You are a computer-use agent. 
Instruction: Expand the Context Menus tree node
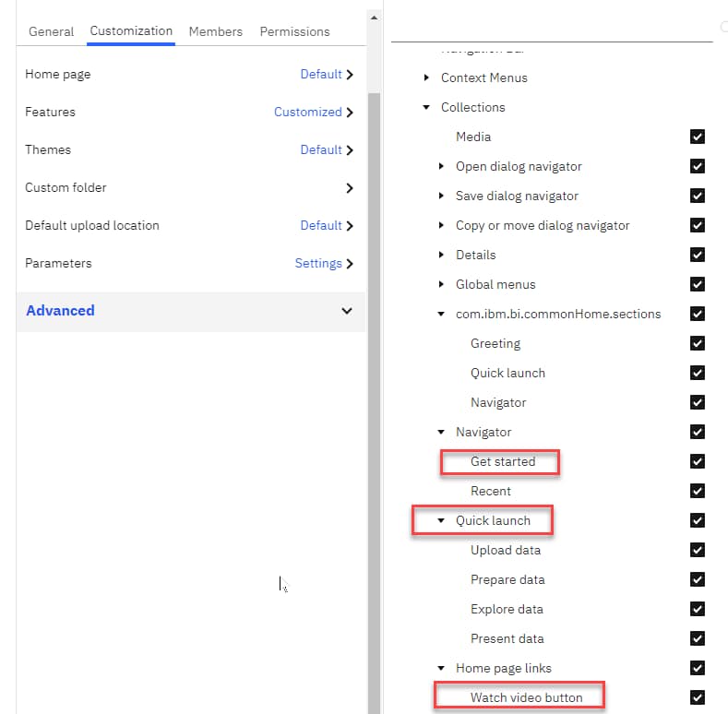[426, 77]
